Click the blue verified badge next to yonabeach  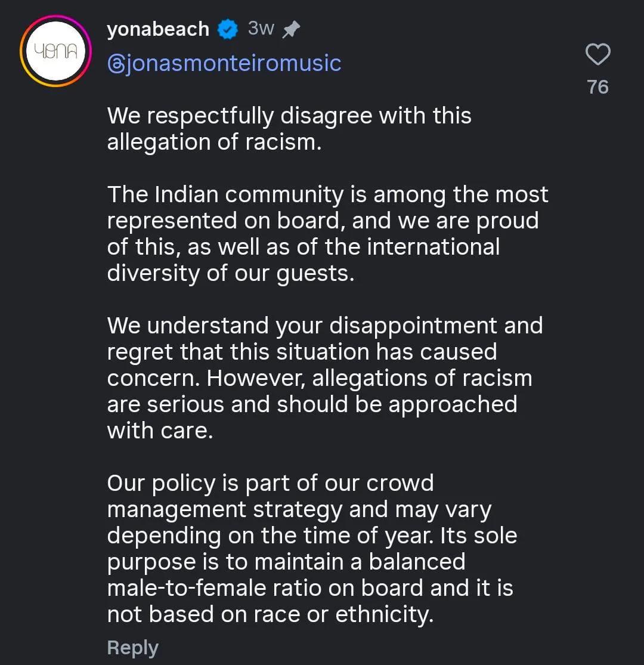(228, 29)
